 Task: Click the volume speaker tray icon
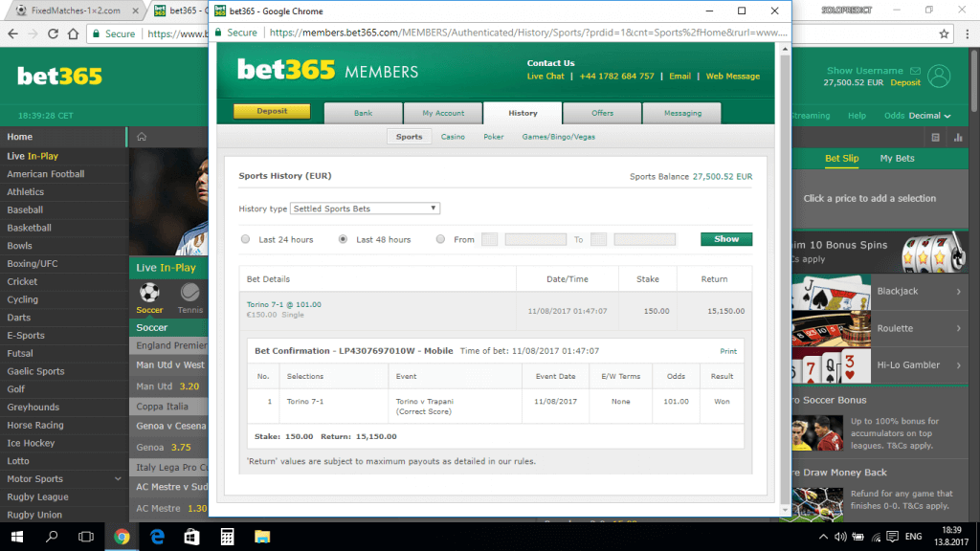pyautogui.click(x=840, y=537)
